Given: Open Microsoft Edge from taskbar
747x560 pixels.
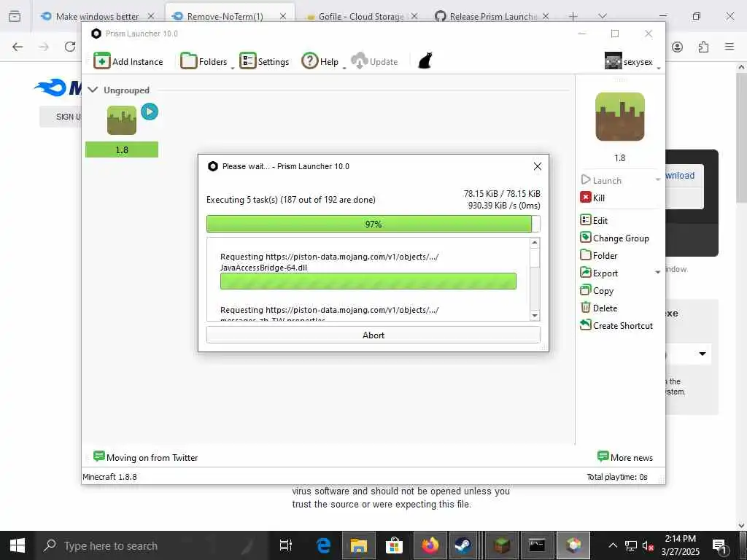Looking at the screenshot, I should 323,545.
